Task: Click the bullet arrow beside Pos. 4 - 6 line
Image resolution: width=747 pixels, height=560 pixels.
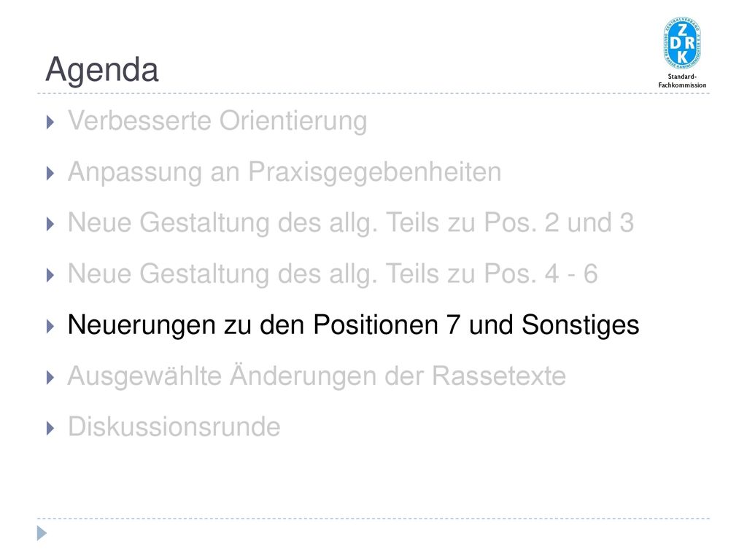Action: coord(50,275)
